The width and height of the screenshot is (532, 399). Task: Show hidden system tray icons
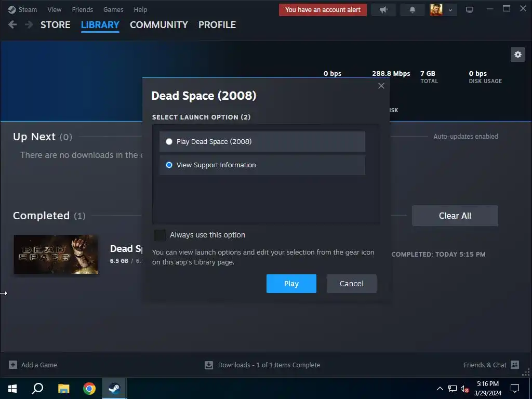440,389
